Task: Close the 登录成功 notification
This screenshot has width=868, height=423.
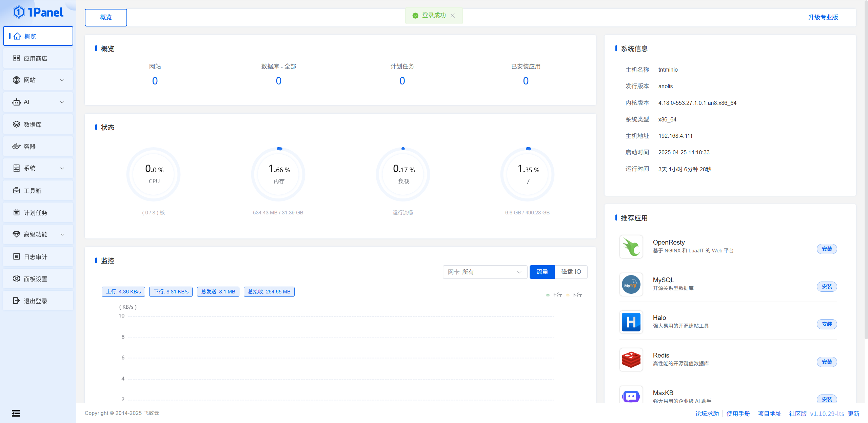Action: pyautogui.click(x=453, y=16)
